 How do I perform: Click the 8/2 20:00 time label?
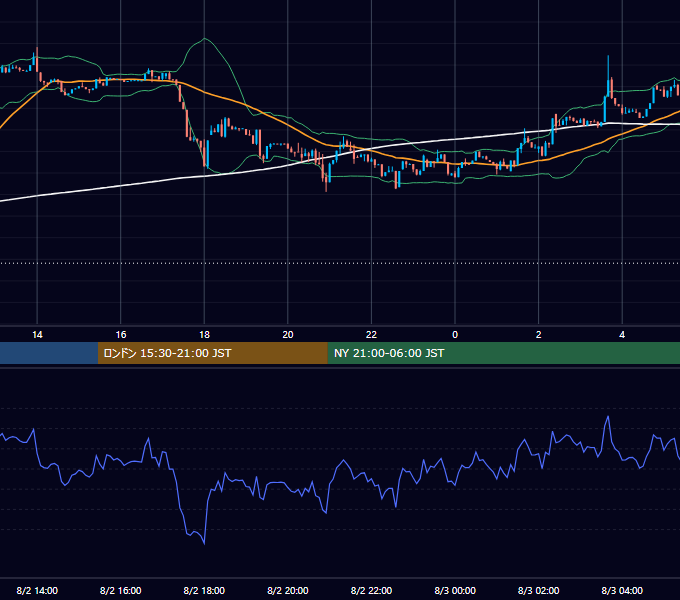[288, 590]
